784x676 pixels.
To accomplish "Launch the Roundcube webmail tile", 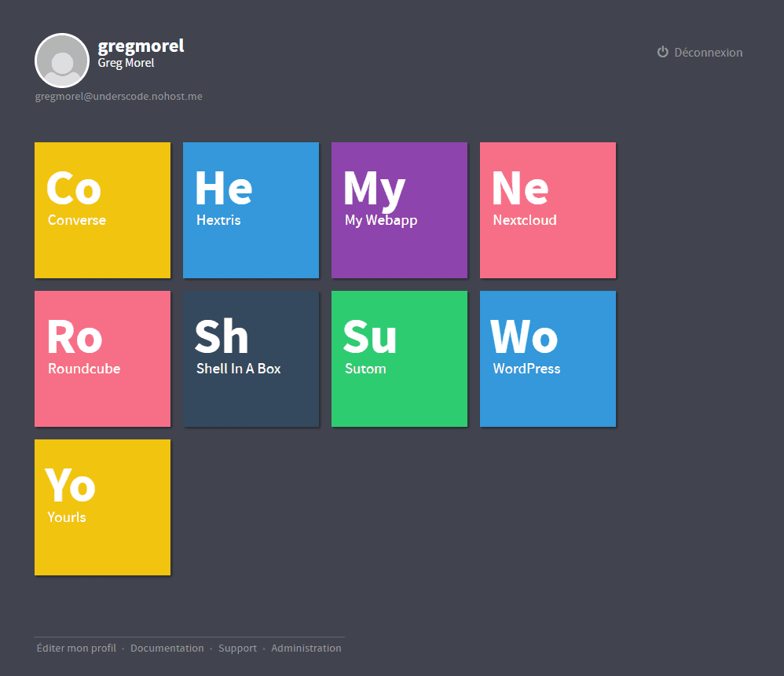I will click(x=102, y=358).
